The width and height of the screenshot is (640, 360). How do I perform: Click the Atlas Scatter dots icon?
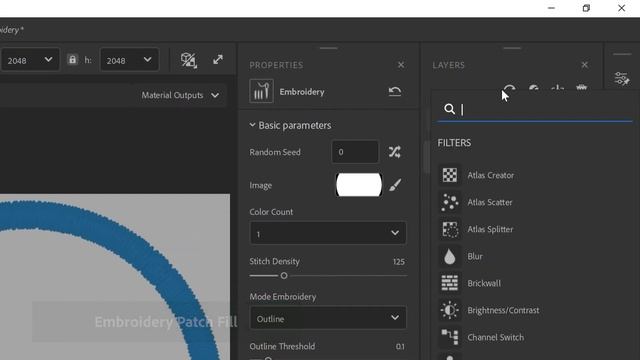click(x=450, y=202)
